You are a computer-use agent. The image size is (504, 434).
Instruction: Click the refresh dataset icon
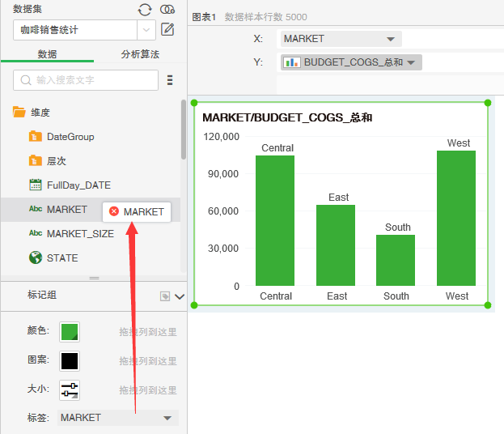pyautogui.click(x=145, y=9)
